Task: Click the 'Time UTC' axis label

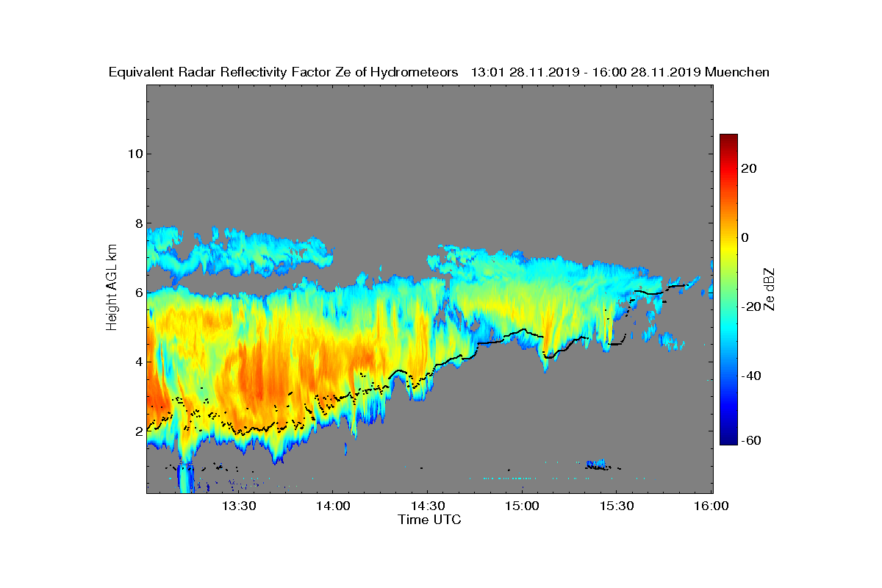Action: [430, 520]
